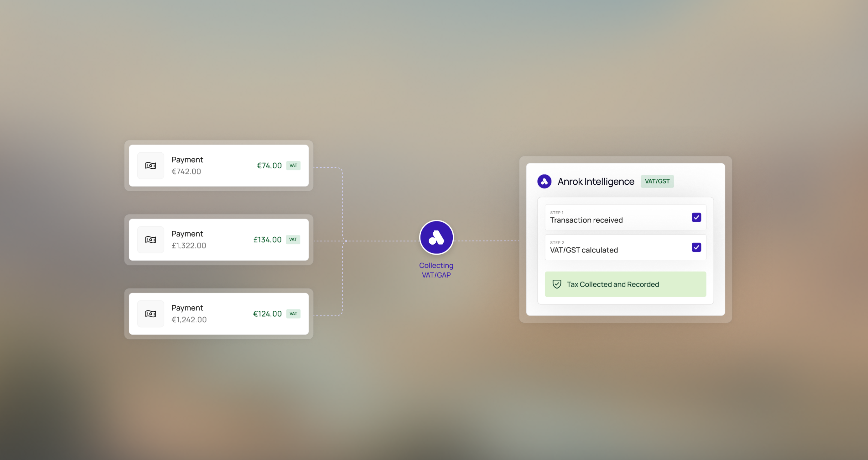Click the £1,322.00 payment total
This screenshot has height=460, width=868.
[189, 245]
